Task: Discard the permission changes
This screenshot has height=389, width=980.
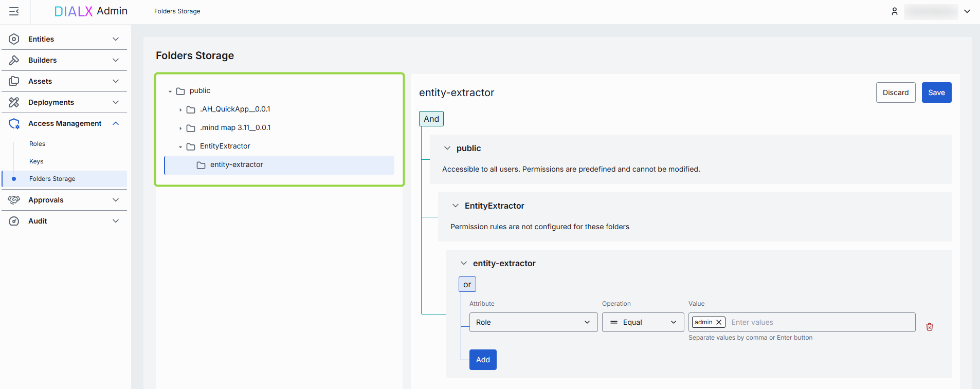Action: [895, 92]
